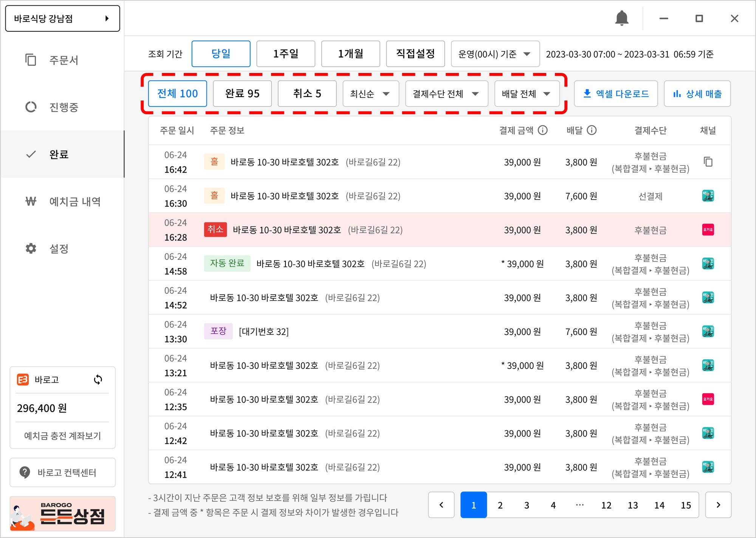Viewport: 756px width, 538px height.
Task: Click info icon next to 배달 header
Action: (x=592, y=130)
